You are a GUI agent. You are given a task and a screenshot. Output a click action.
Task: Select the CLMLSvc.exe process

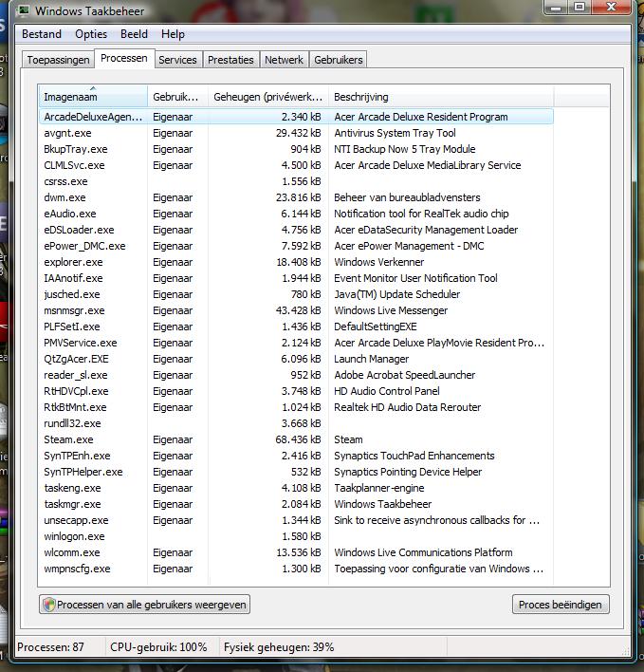coord(296,165)
